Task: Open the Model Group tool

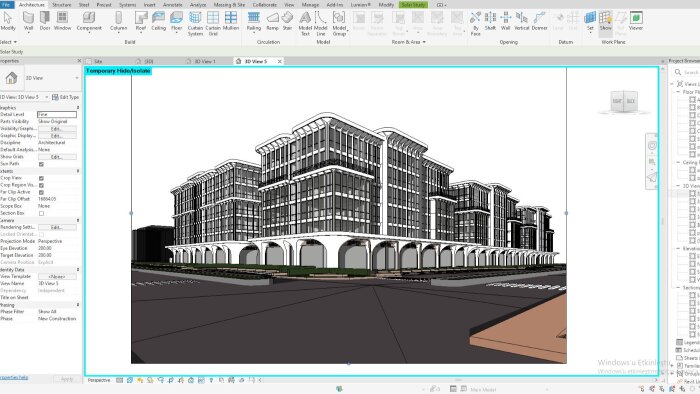Action: pyautogui.click(x=339, y=24)
